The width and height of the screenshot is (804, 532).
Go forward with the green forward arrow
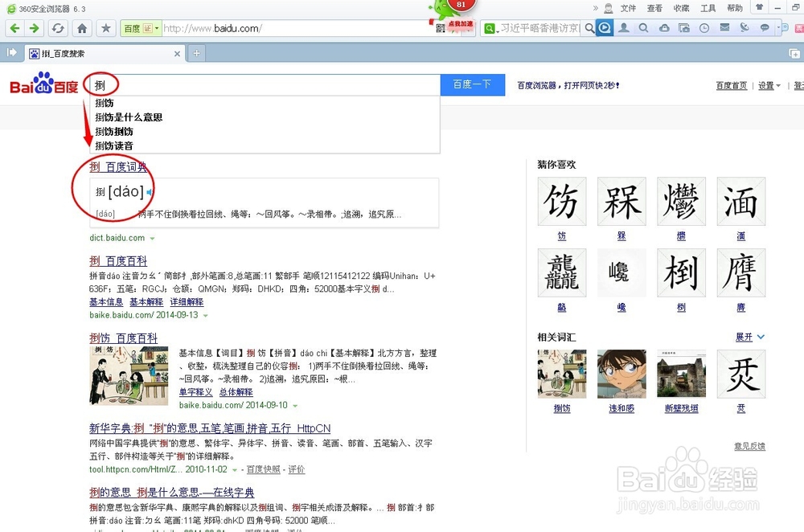coord(34,28)
